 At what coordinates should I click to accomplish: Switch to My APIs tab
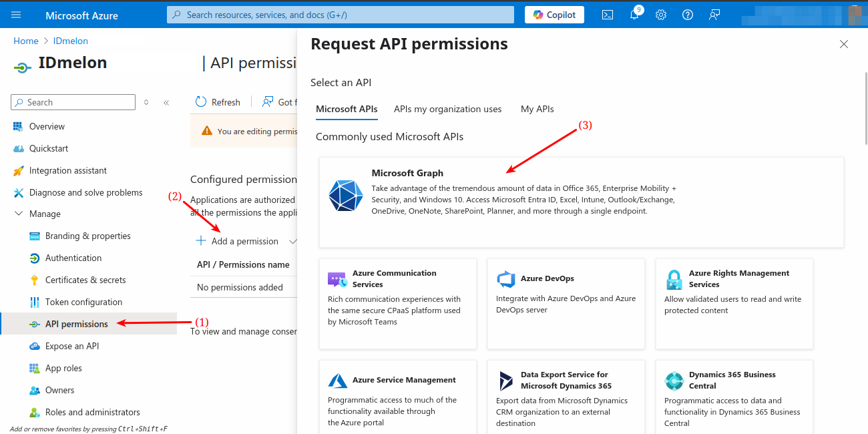click(x=537, y=109)
